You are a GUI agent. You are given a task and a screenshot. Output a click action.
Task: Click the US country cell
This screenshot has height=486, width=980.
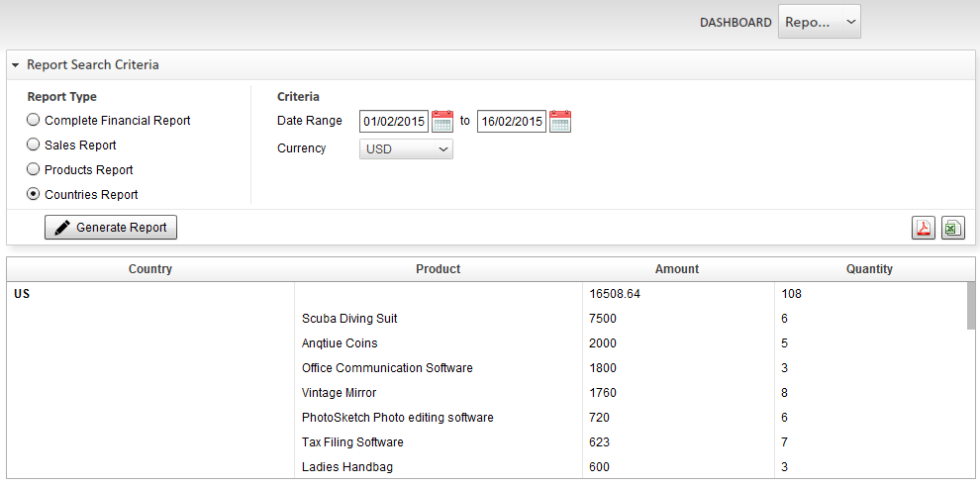(150, 294)
